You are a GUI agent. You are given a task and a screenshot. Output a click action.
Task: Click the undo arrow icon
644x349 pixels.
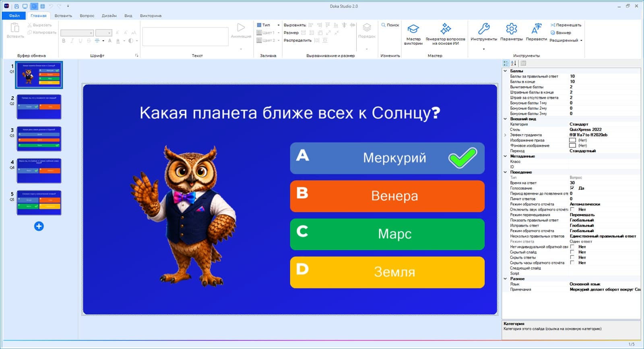[x=51, y=6]
